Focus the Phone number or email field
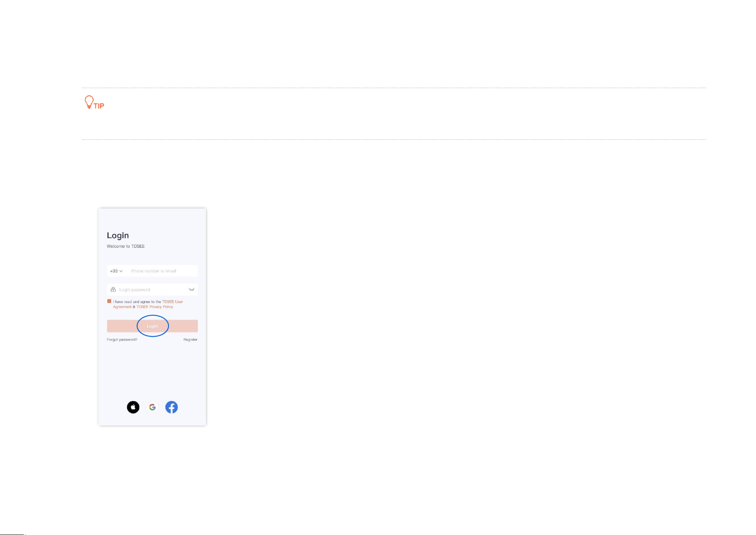Screen dimensions: 756x535 coord(162,271)
